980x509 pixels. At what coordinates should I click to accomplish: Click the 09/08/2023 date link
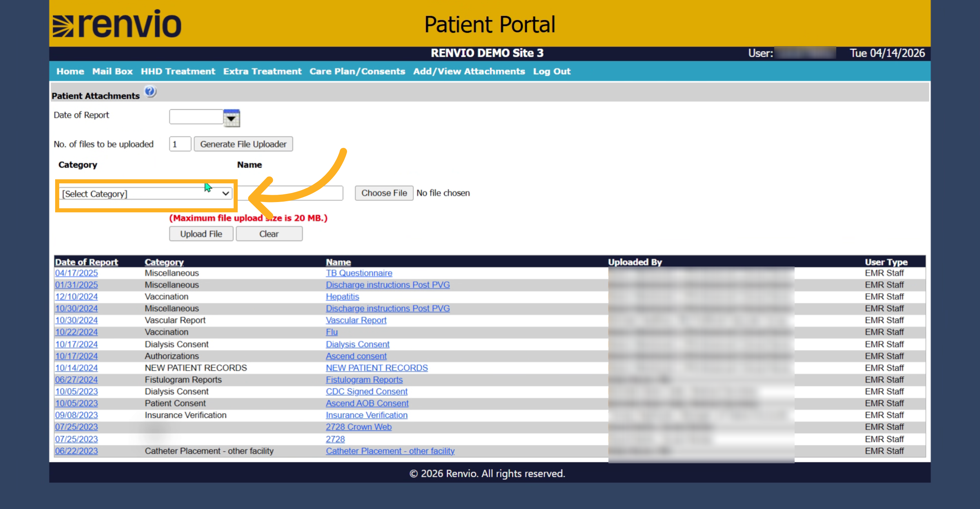[x=77, y=416]
